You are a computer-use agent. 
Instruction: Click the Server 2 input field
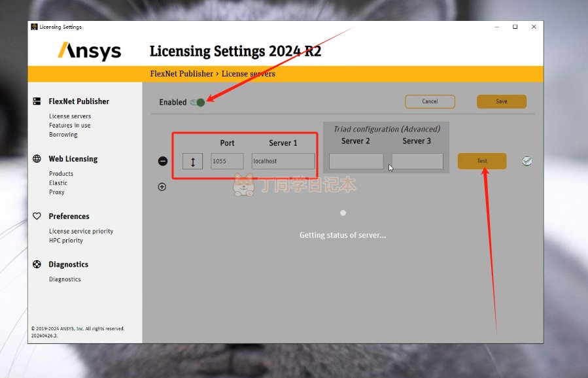[x=356, y=162]
